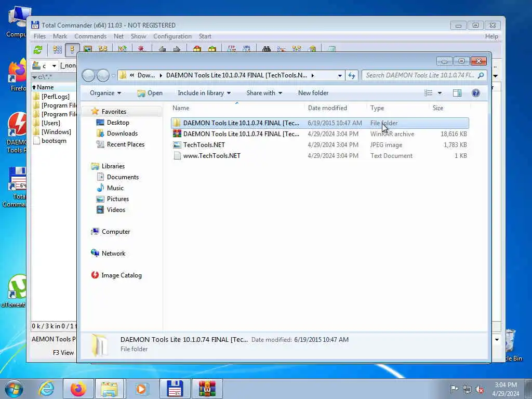Click New folder button
532x399 pixels.
point(313,93)
